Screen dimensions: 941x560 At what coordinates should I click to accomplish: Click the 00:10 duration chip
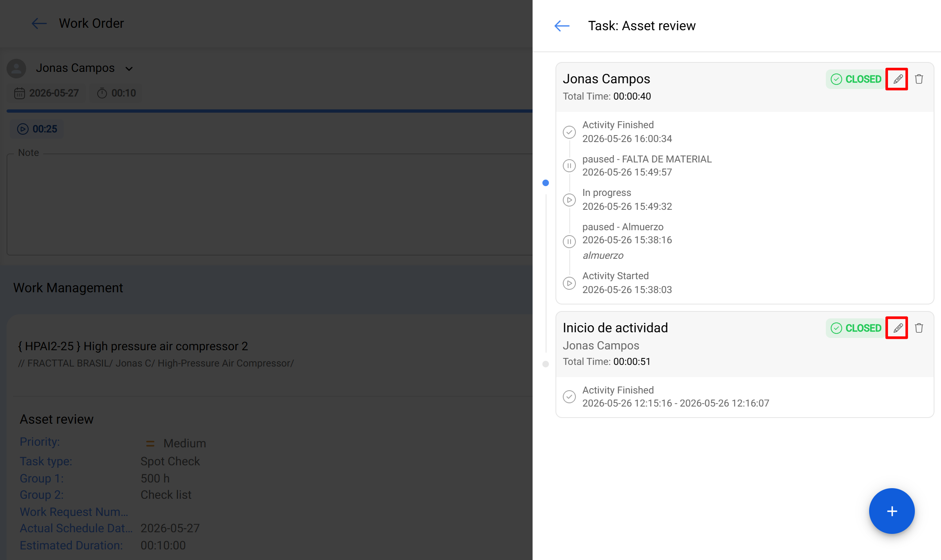point(116,93)
